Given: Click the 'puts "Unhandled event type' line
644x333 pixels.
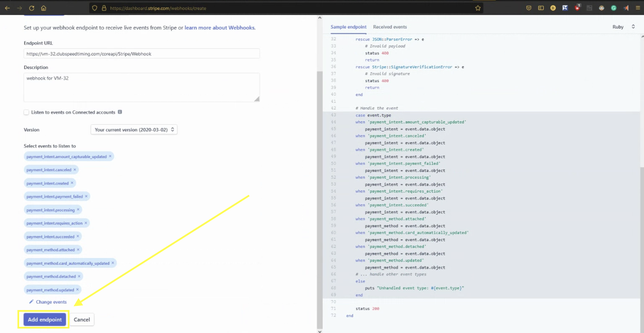Looking at the screenshot, I should point(414,288).
